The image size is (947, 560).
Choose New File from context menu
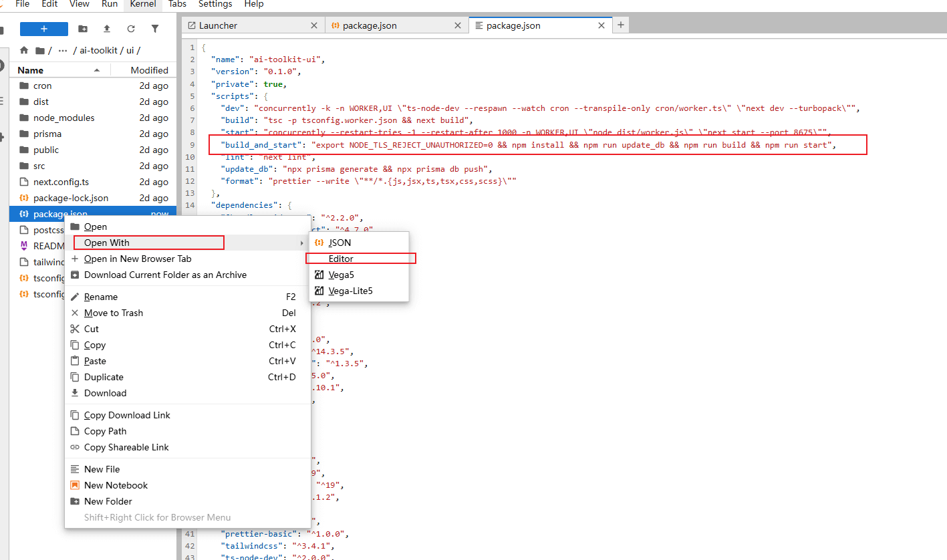(188, 469)
